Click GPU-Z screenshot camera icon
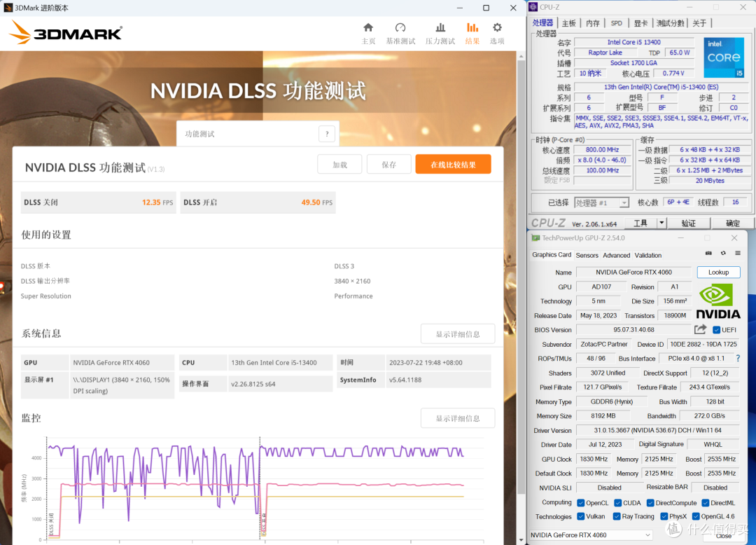 click(x=708, y=253)
